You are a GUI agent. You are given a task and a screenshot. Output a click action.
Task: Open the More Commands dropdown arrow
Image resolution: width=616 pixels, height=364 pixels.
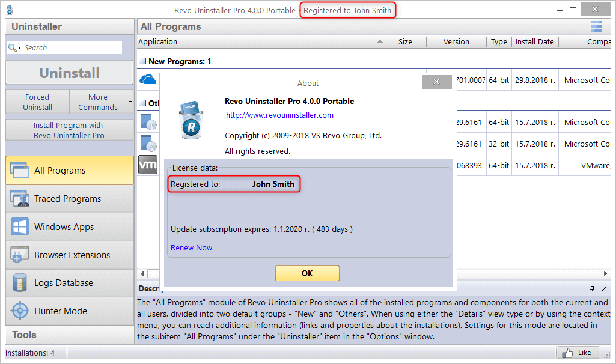[x=130, y=102]
